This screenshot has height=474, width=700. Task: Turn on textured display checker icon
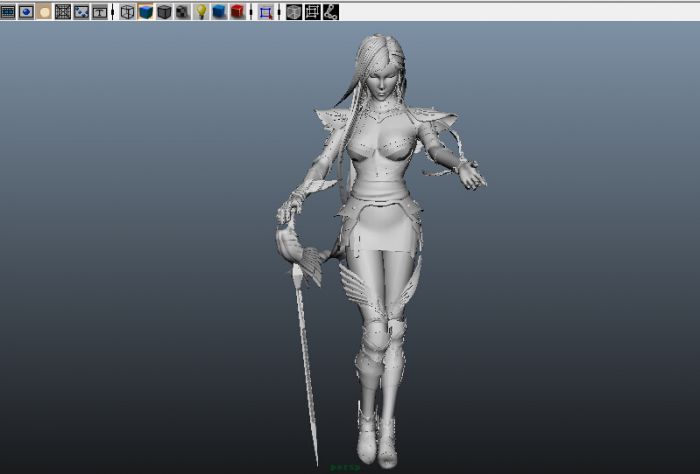[182, 12]
